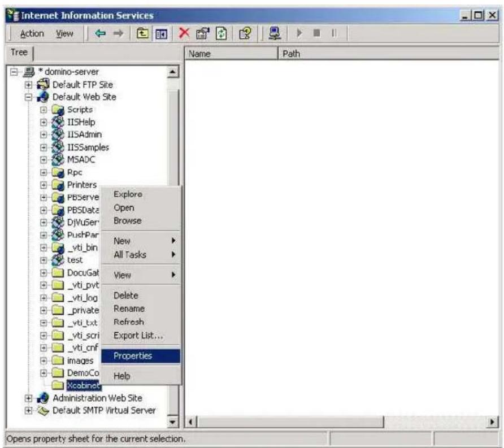Select the _vti_bin tree item
This screenshot has height=448, width=504.
(82, 247)
